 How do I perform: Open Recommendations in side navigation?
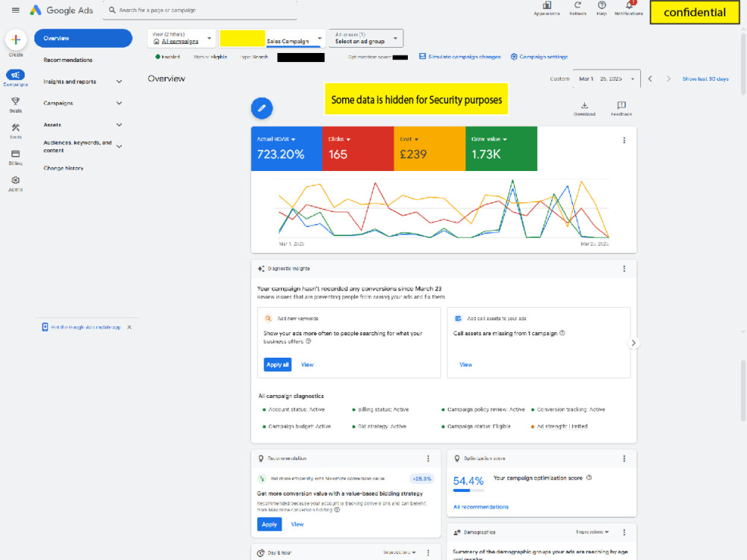click(x=68, y=60)
